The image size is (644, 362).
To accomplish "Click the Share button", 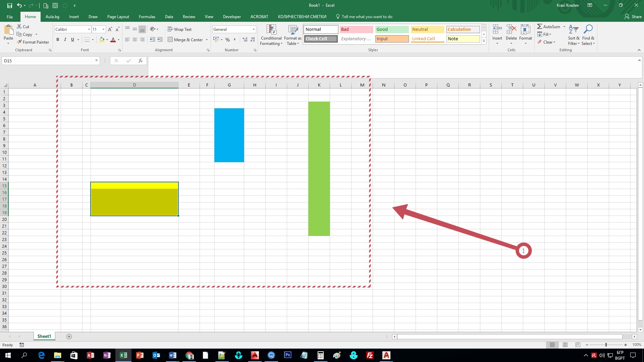I will click(633, 17).
